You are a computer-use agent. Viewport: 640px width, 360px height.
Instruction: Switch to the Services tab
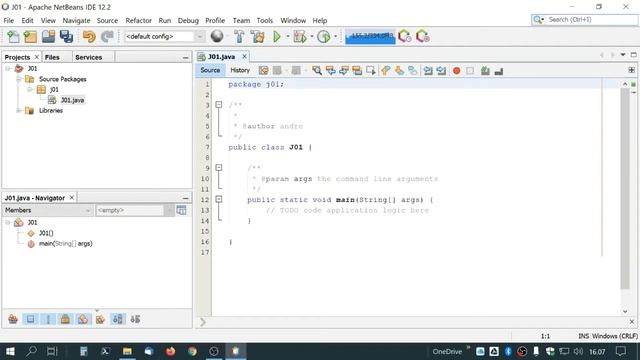[x=89, y=58]
